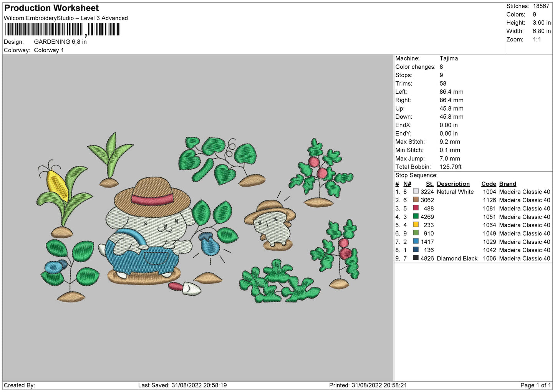555x392 pixels.
Task: Click the Total Bobbin value 125.70ft
Action: click(451, 167)
